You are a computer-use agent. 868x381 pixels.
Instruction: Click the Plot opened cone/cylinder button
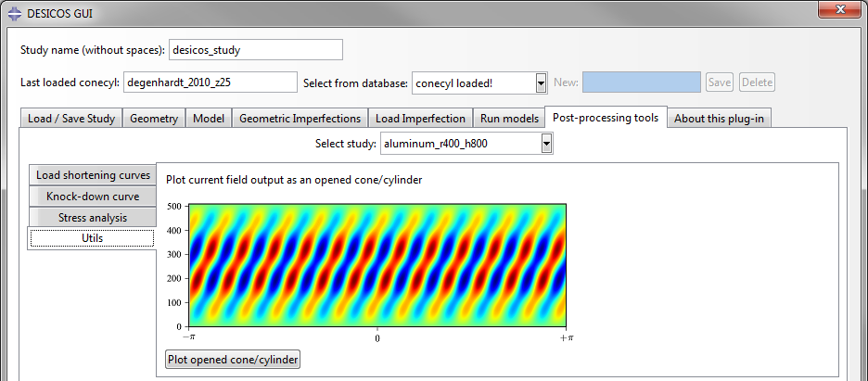232,359
